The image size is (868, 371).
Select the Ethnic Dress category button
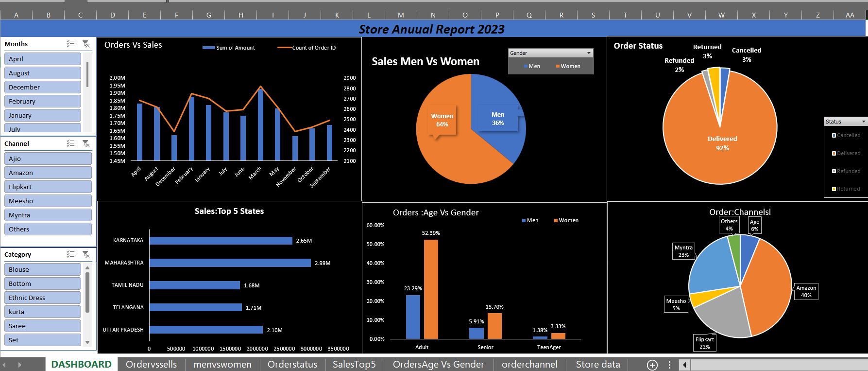(x=43, y=298)
